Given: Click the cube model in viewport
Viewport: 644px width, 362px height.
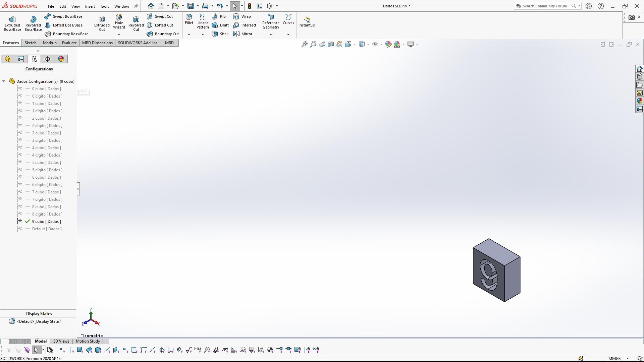Looking at the screenshot, I should [x=496, y=270].
